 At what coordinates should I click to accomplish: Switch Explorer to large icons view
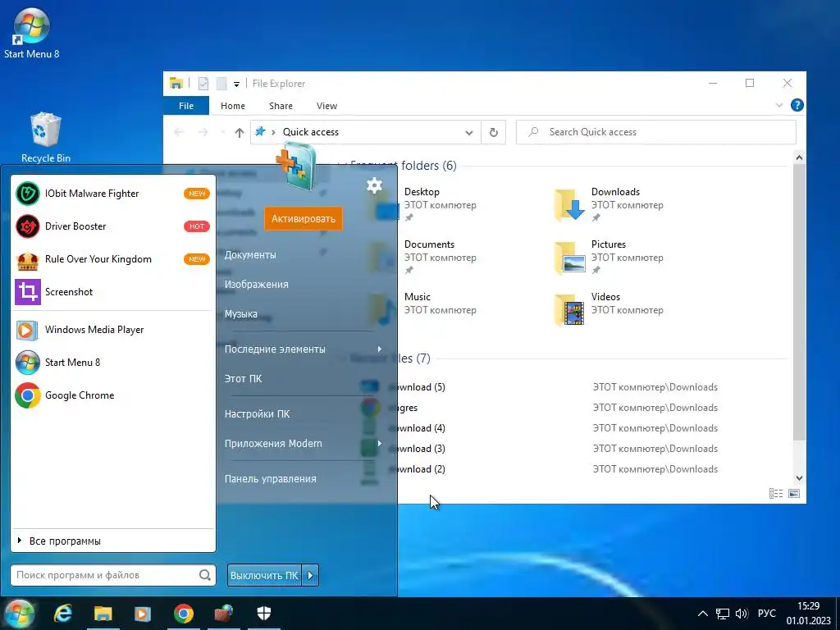pyautogui.click(x=794, y=493)
